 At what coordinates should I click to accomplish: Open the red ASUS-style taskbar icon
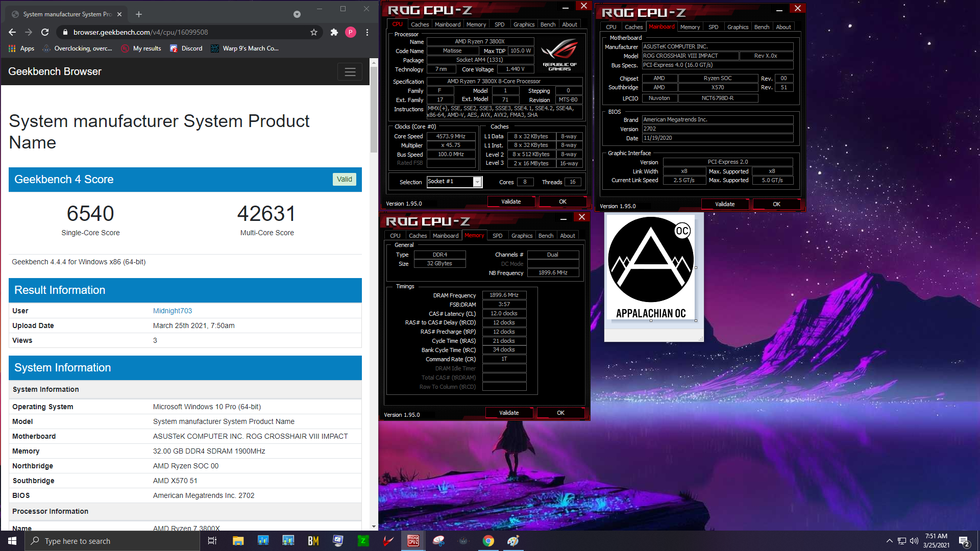click(x=388, y=541)
